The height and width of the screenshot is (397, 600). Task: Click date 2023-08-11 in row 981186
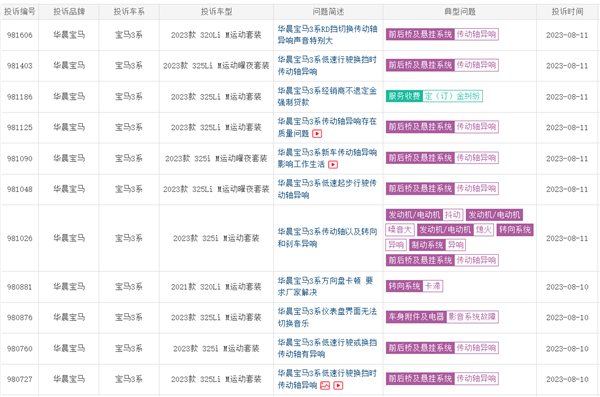click(567, 97)
